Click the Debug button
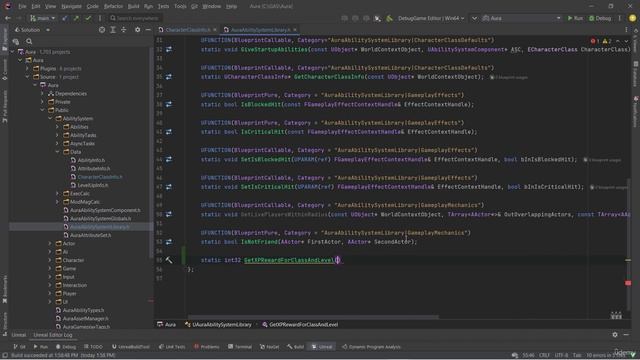The width and height of the screenshot is (640, 360). click(x=600, y=18)
